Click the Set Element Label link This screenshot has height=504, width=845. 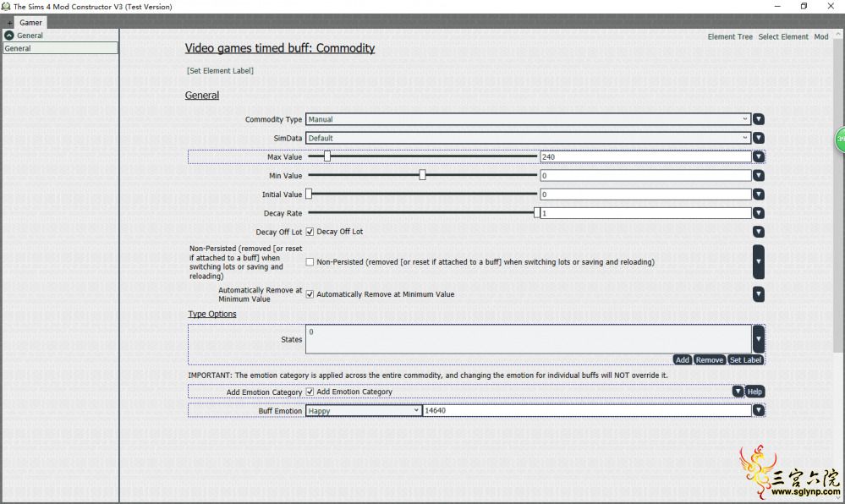(220, 71)
